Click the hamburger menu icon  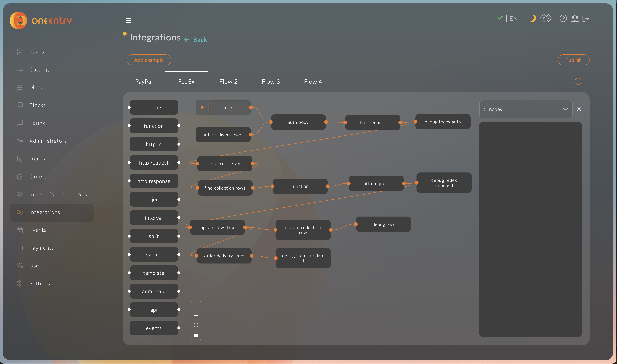click(x=128, y=21)
